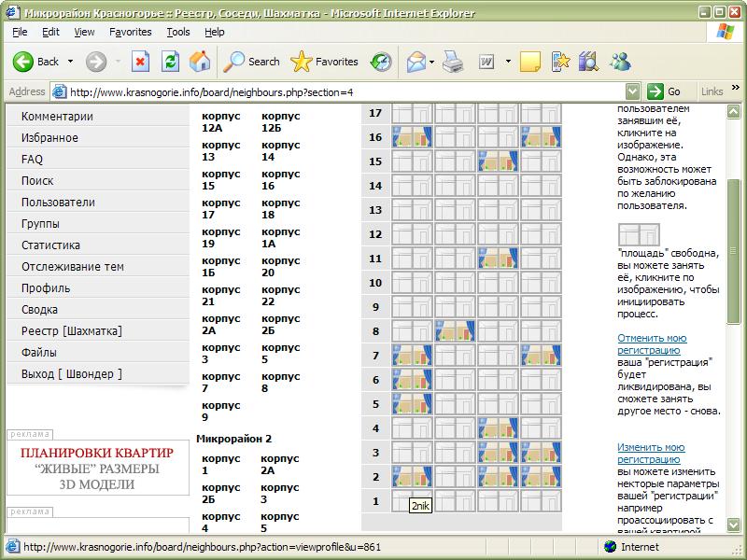Open the Messenger people icon
Viewport: 747px width, 560px height.
[x=620, y=62]
